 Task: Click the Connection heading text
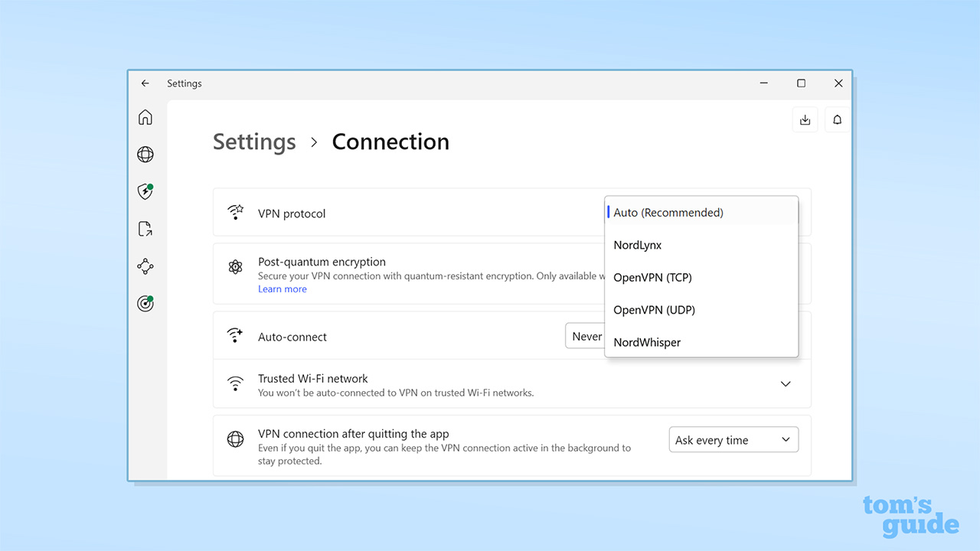pyautogui.click(x=390, y=142)
